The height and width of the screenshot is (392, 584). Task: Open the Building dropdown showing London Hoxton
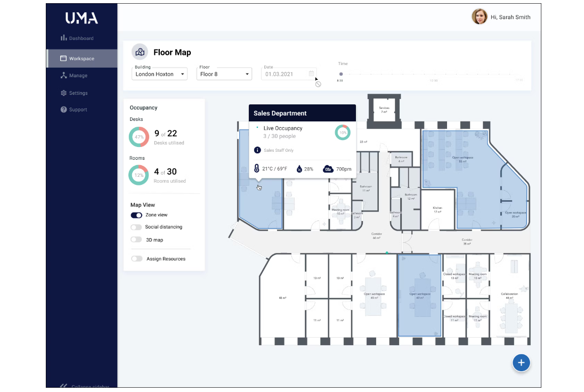[x=159, y=73]
